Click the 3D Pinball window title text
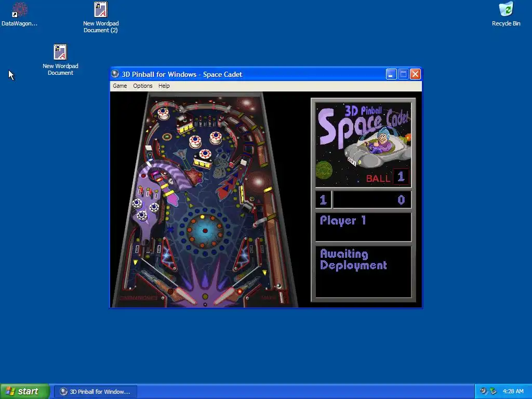532x399 pixels. 182,74
